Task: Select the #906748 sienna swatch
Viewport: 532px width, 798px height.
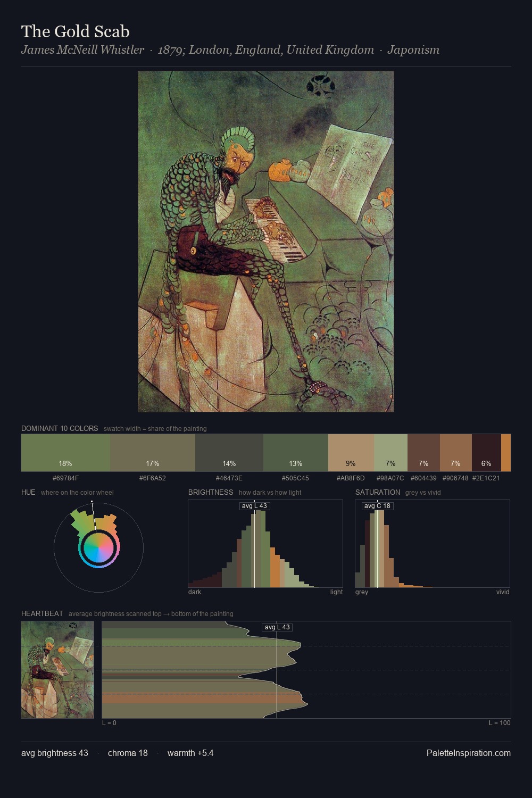Action: click(x=456, y=453)
